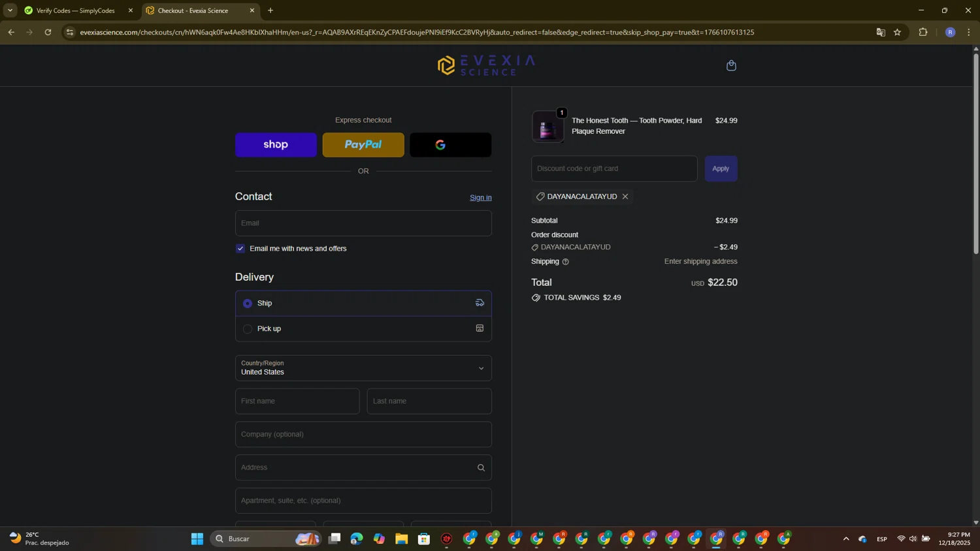
Task: Reload the checkout page
Action: click(x=48, y=32)
